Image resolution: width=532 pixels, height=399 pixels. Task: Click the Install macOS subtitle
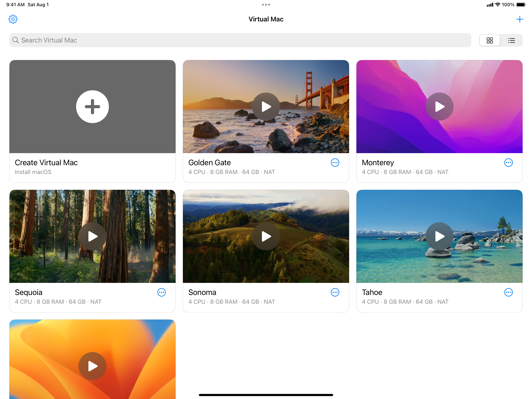(33, 172)
